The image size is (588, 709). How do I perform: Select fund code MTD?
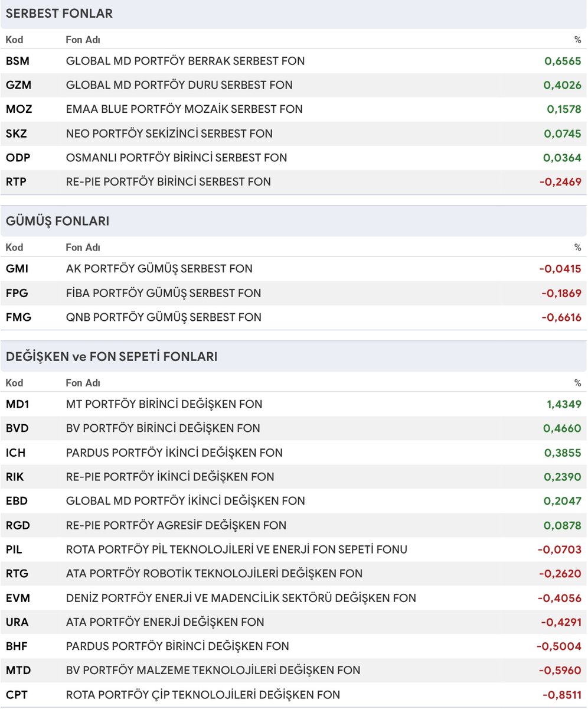coord(18,671)
